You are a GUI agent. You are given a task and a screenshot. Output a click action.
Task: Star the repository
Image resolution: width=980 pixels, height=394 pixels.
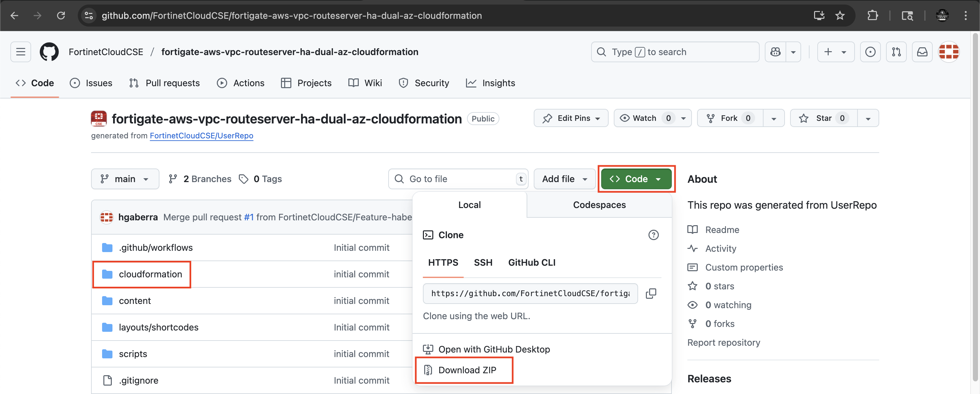(x=824, y=118)
